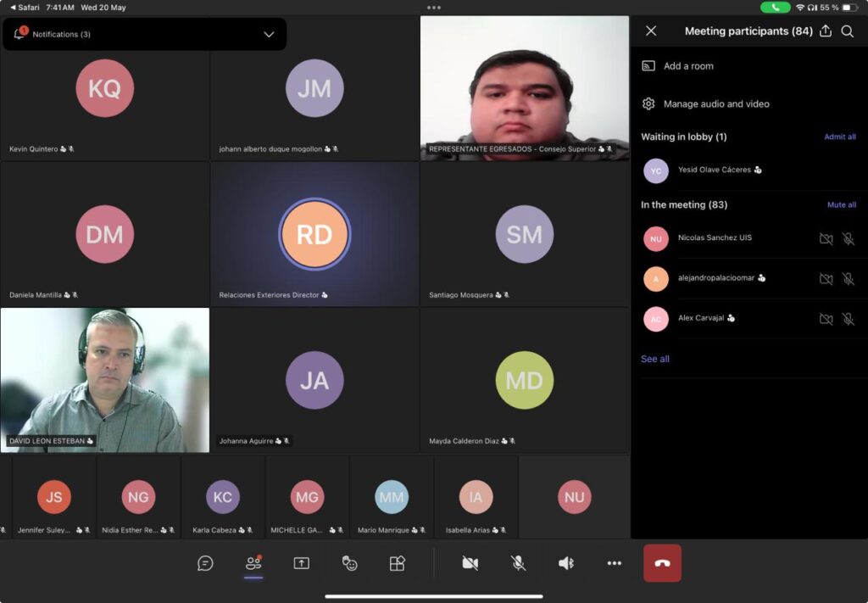Share meeting invite icon

[826, 31]
